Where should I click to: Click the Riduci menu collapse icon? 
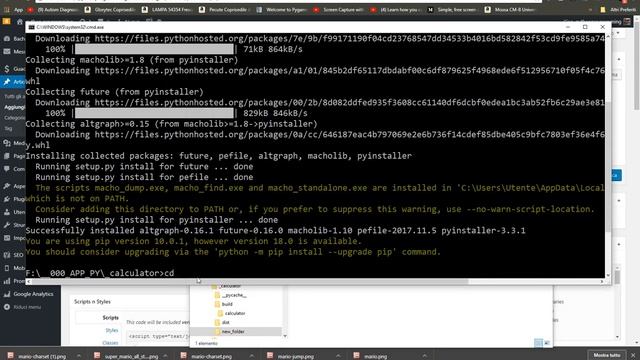[7, 307]
